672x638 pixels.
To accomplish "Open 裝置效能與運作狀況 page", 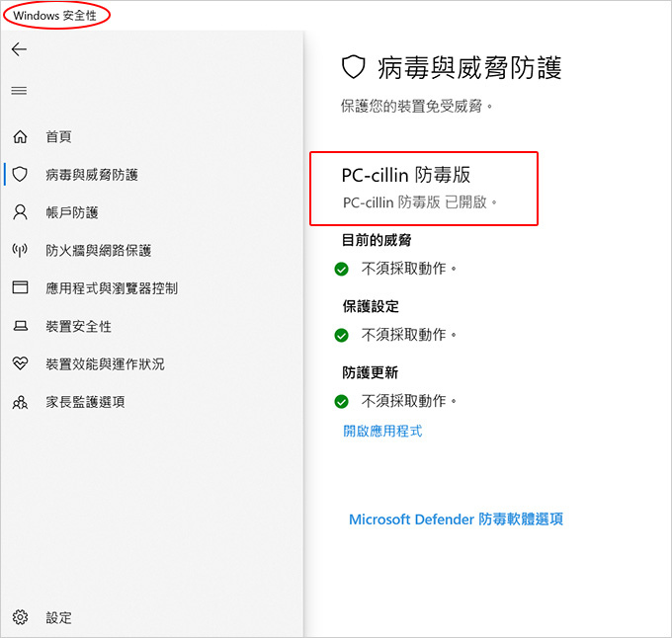I will click(105, 364).
